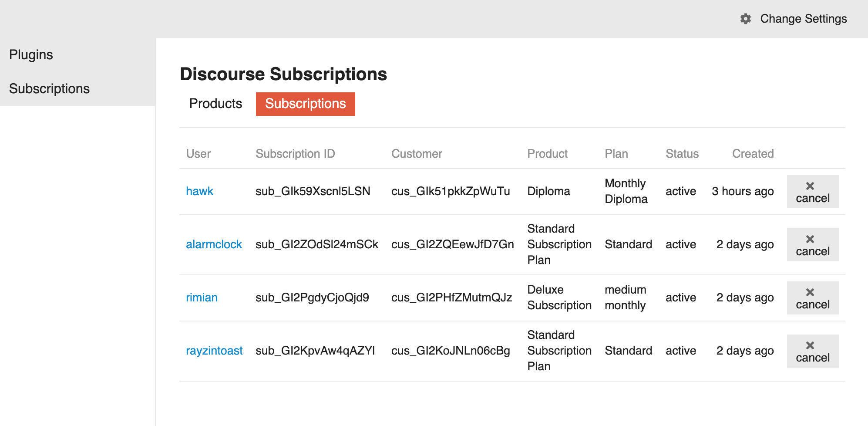The image size is (868, 426).
Task: Click the gear icon beside Change Settings
Action: coord(746,19)
